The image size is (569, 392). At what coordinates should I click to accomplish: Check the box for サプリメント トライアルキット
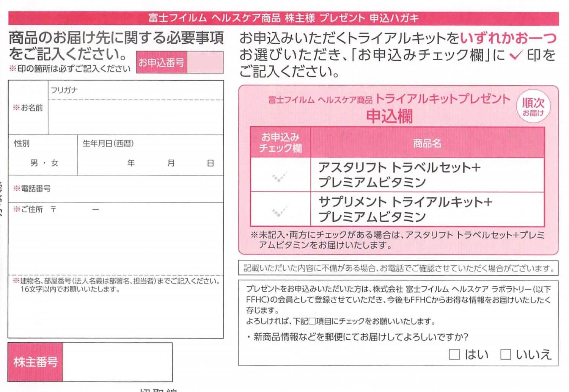coord(280,210)
